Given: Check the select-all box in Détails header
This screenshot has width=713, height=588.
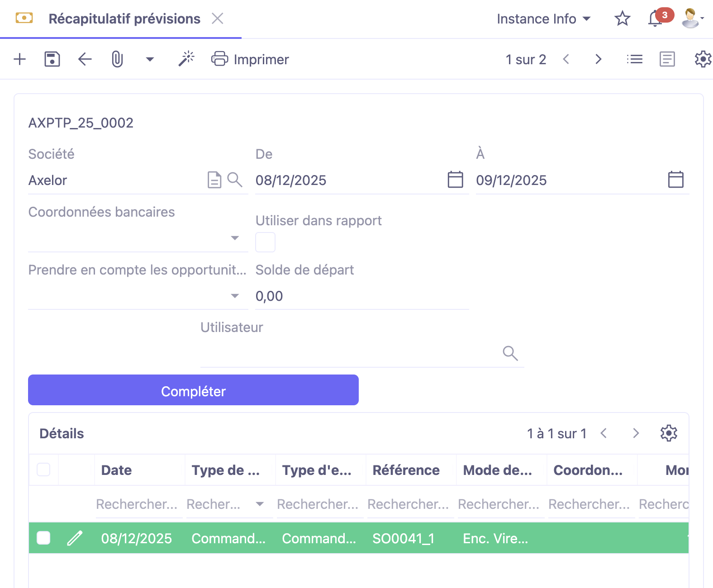Looking at the screenshot, I should [43, 470].
